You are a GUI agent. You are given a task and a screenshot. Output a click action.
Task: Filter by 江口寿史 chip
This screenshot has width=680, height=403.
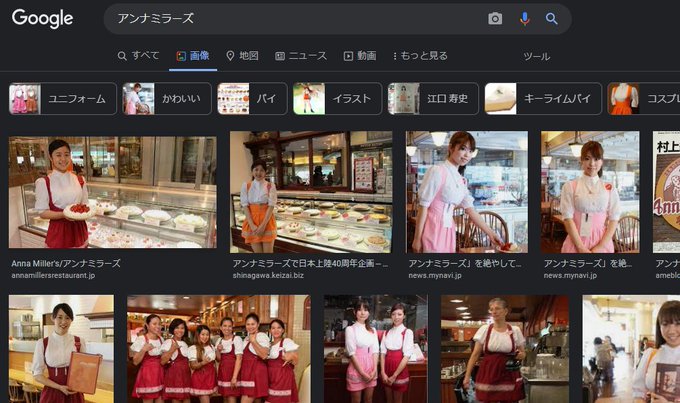(433, 98)
